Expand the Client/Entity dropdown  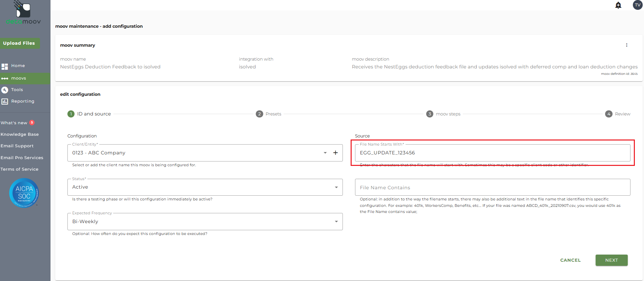click(325, 153)
